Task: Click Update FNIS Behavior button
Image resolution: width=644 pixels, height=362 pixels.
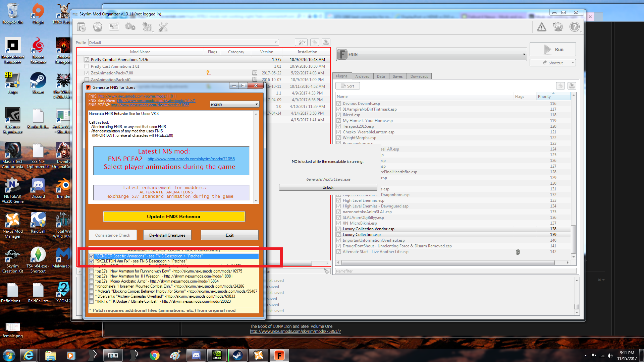Action: pos(174,217)
